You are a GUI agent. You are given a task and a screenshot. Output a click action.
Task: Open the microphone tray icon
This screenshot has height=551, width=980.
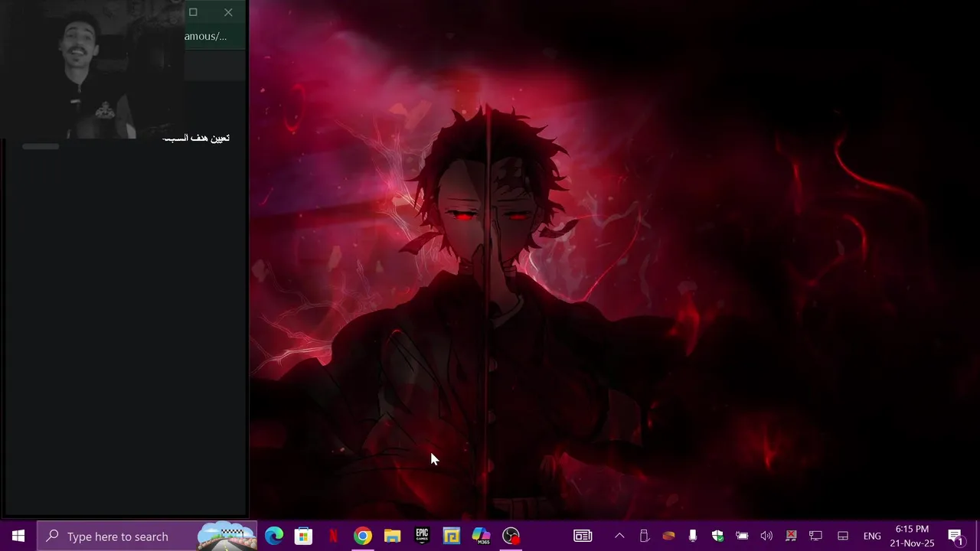coord(693,536)
